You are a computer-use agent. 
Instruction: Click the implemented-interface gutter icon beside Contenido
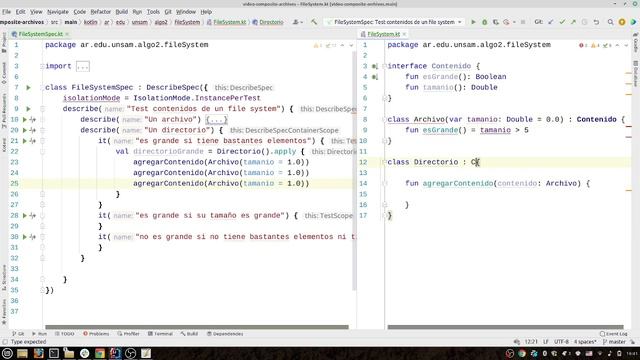tap(375, 66)
